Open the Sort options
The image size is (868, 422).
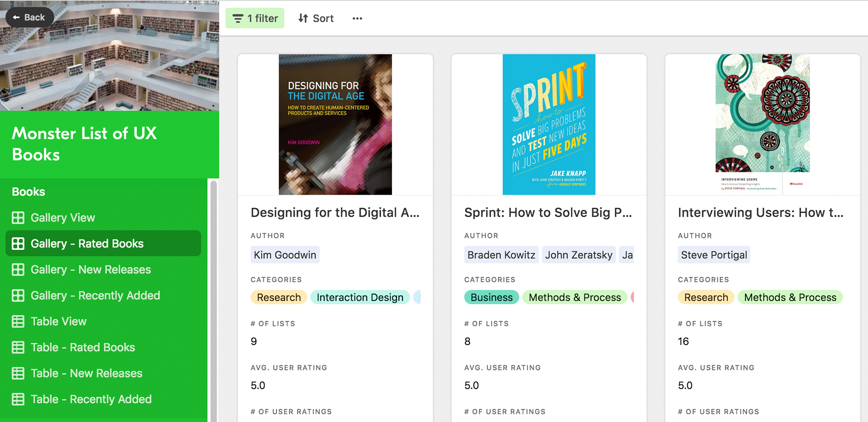[x=316, y=19]
